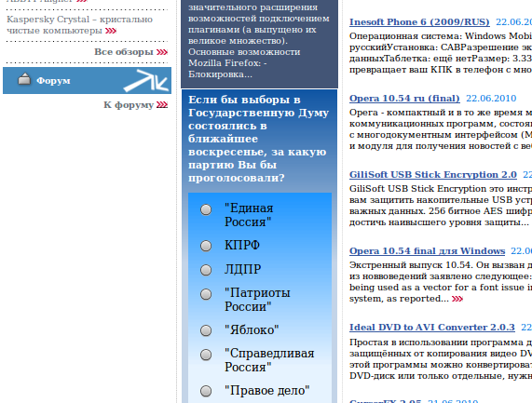Click the "Все обзоры" link
The image size is (532, 403).
coord(124,52)
